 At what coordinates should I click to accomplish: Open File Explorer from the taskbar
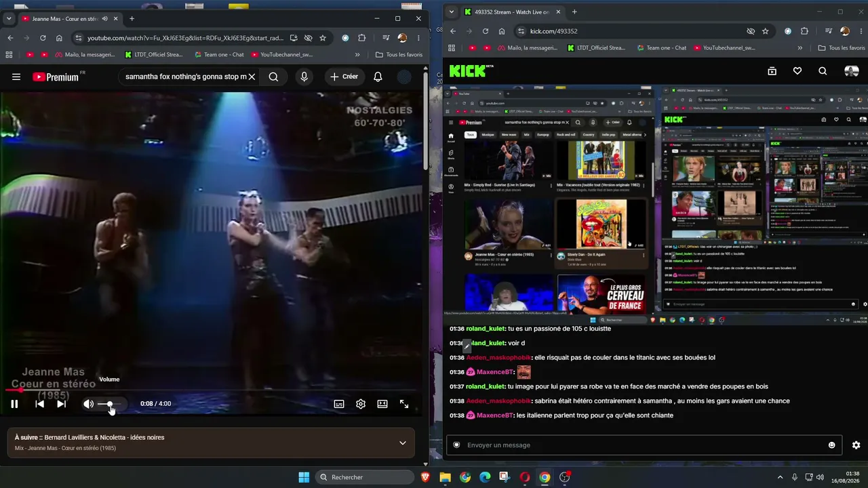pyautogui.click(x=446, y=477)
